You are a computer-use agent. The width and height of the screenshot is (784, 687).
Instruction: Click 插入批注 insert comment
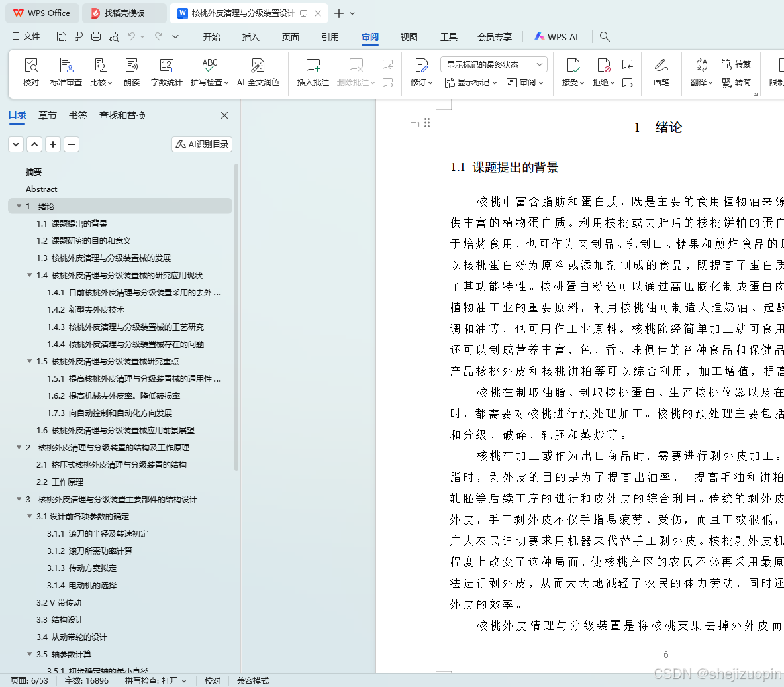pos(313,72)
